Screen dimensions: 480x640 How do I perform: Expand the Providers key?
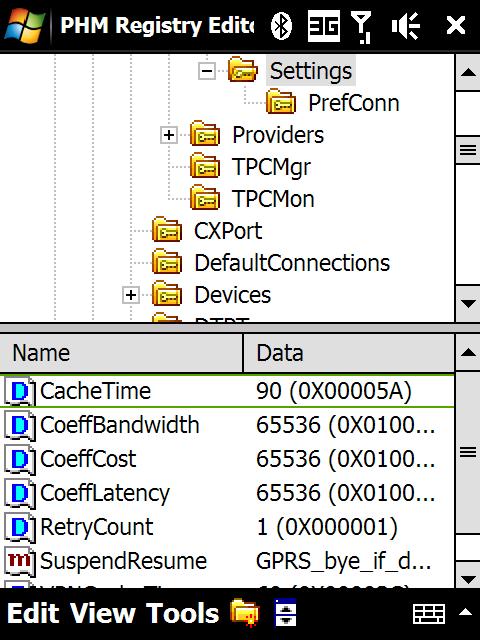pyautogui.click(x=169, y=135)
